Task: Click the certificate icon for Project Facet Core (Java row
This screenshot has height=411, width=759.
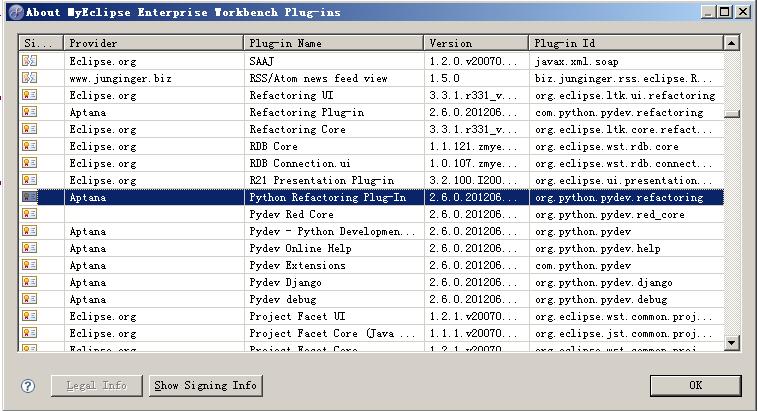Action: (x=29, y=333)
